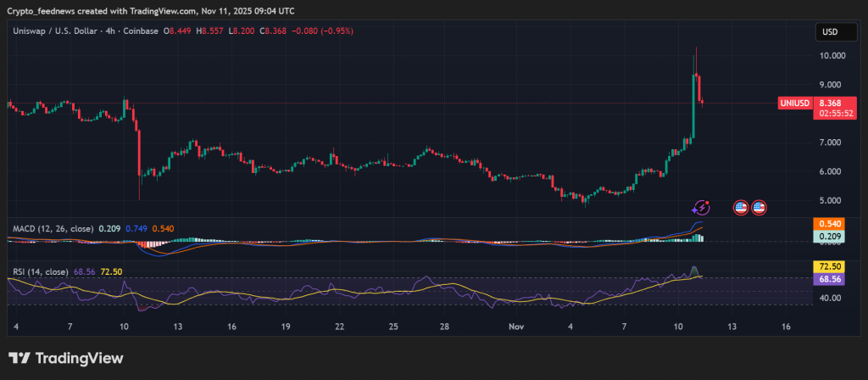Click the yellow 72.50 RSI axis label
The width and height of the screenshot is (868, 380).
pos(830,267)
